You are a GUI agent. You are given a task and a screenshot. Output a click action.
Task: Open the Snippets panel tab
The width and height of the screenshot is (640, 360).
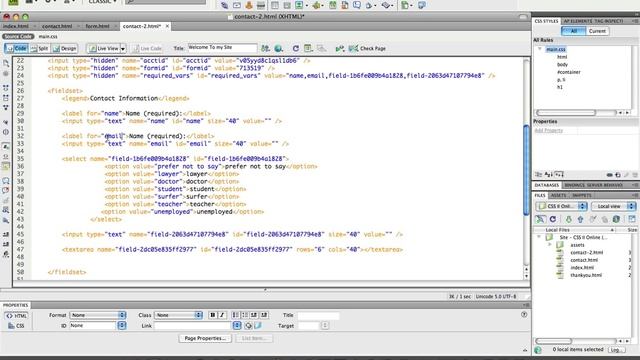pos(581,196)
